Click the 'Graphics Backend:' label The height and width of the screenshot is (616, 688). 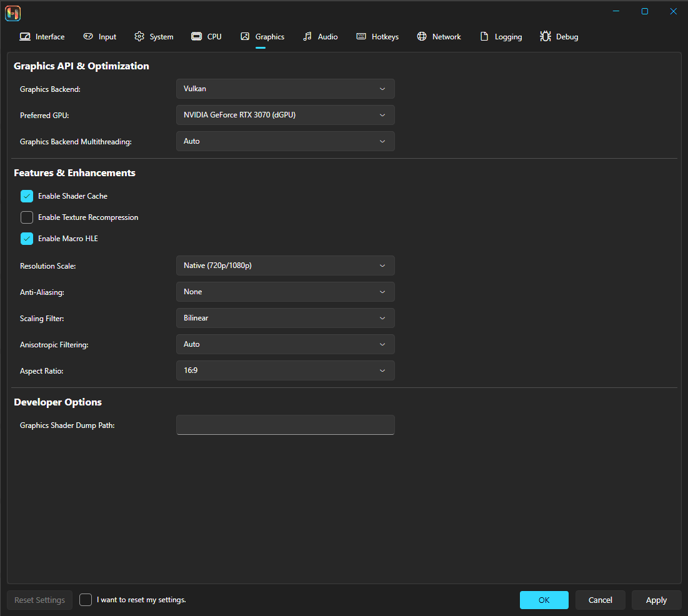pyautogui.click(x=50, y=89)
